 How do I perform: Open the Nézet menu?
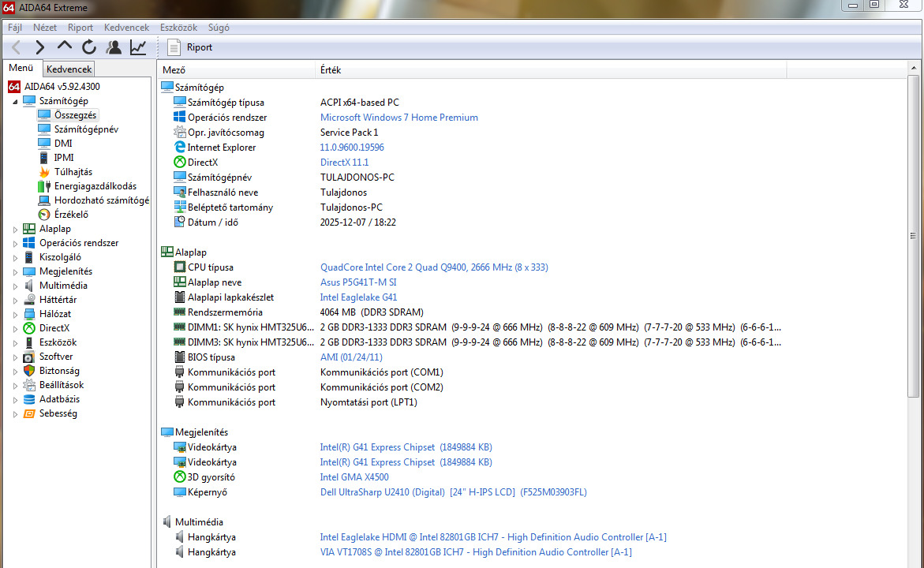tap(45, 28)
